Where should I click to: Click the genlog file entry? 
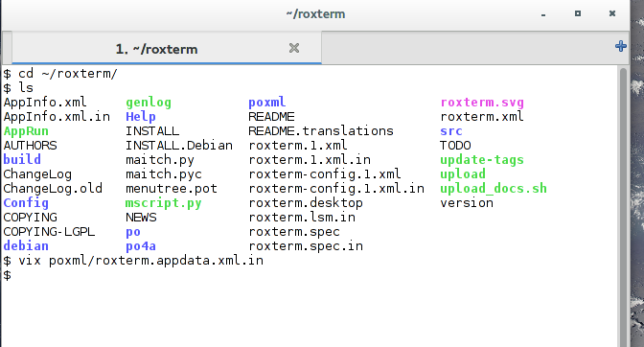click(149, 103)
